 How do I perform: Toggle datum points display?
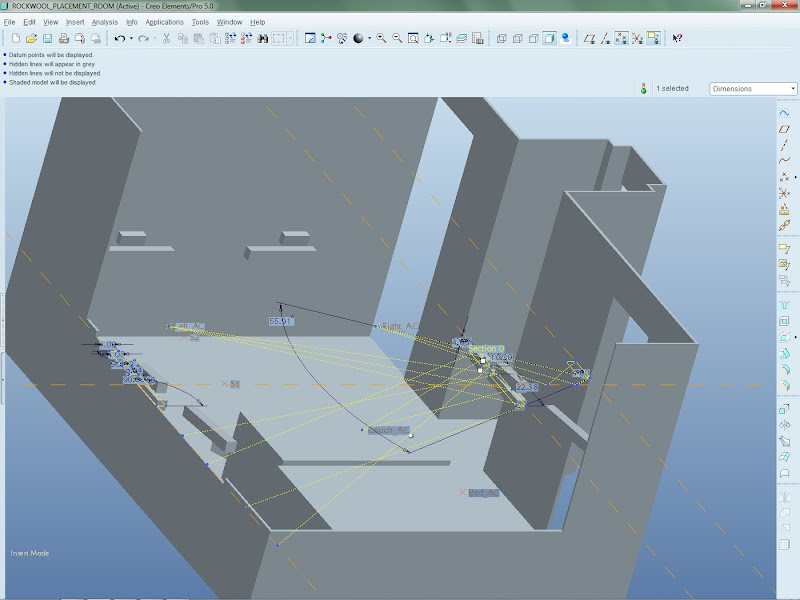coord(621,38)
